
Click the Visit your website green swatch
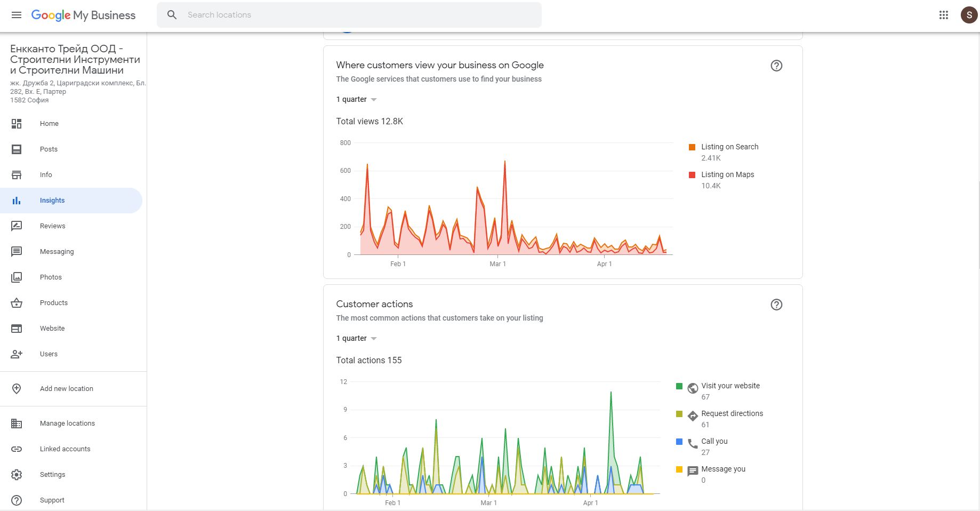(x=679, y=386)
